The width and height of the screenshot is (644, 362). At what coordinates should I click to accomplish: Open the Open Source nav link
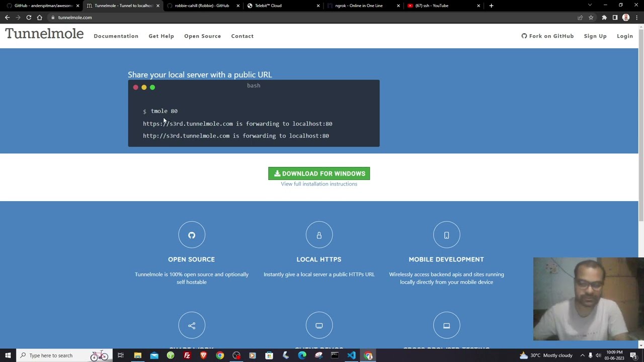tap(202, 36)
